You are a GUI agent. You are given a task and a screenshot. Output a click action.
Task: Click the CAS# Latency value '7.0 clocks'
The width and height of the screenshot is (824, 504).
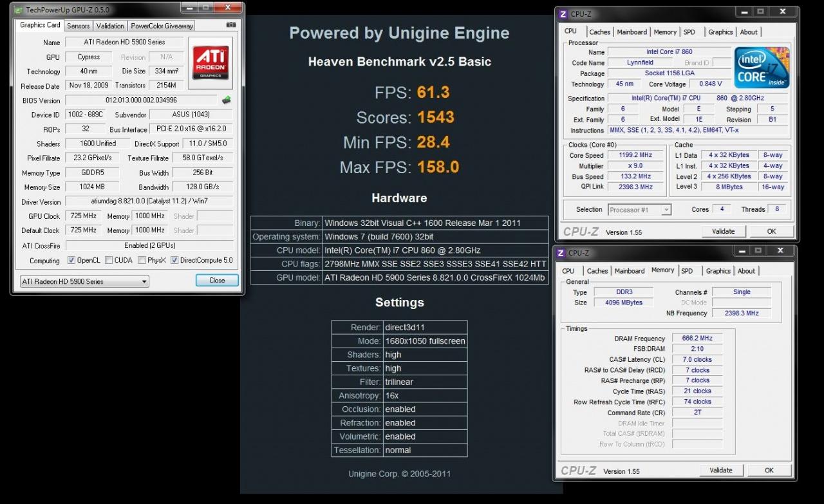[x=697, y=360]
